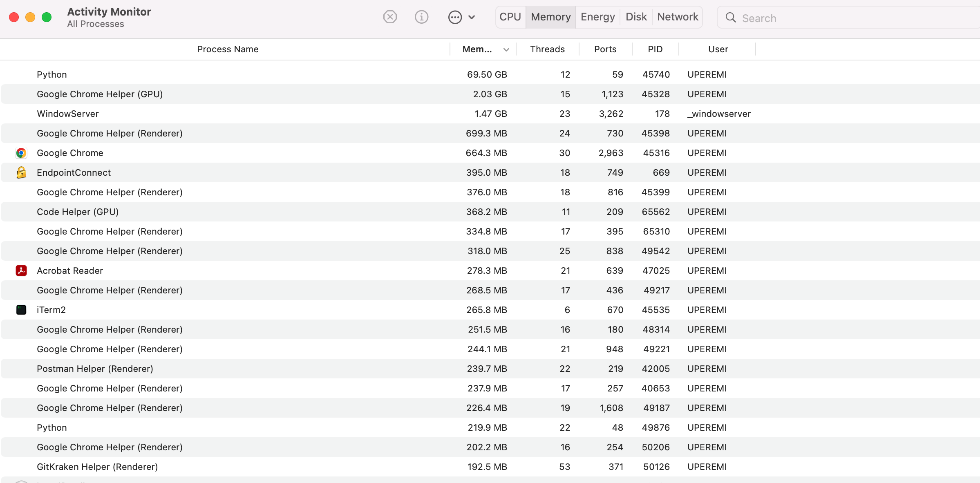Switch to the CPU tab
Viewport: 980px width, 483px height.
pos(510,17)
